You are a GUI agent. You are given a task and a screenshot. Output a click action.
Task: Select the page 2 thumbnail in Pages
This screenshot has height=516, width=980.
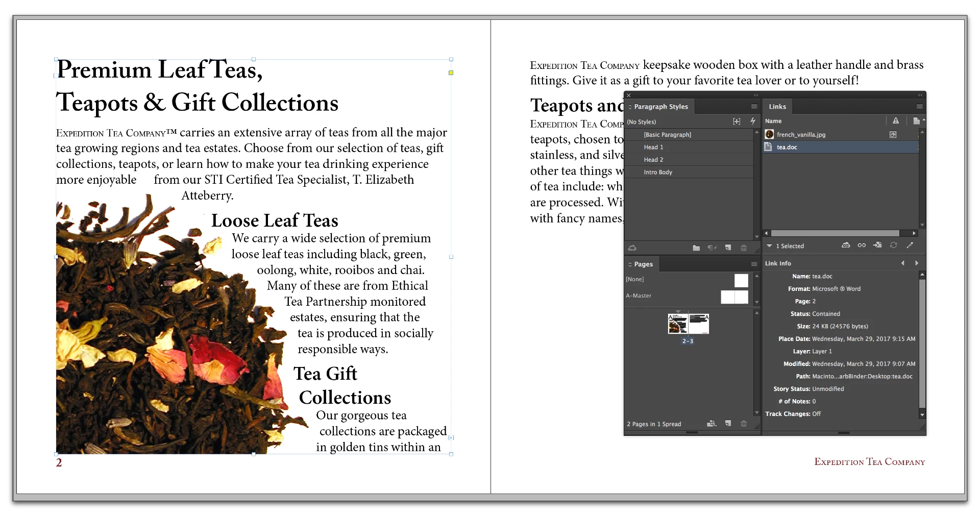tap(678, 324)
